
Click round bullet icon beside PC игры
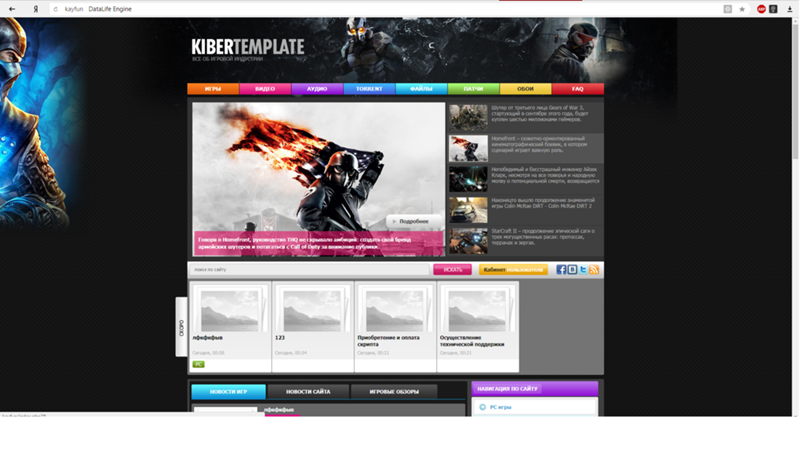(x=482, y=407)
